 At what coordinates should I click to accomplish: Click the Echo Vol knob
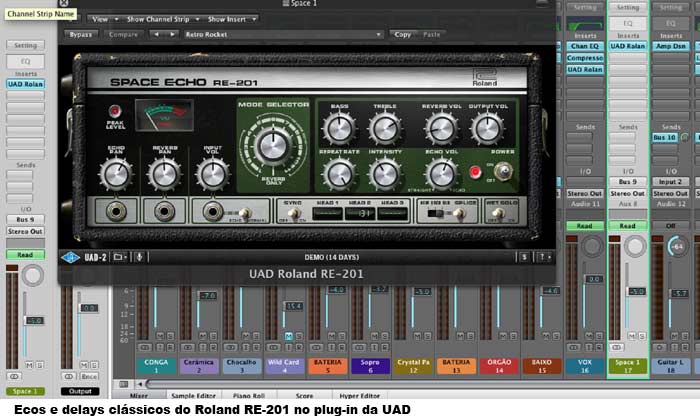click(x=441, y=175)
